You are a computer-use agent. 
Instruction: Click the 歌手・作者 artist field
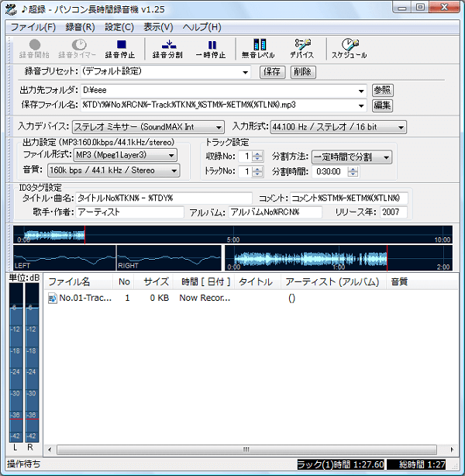point(129,212)
